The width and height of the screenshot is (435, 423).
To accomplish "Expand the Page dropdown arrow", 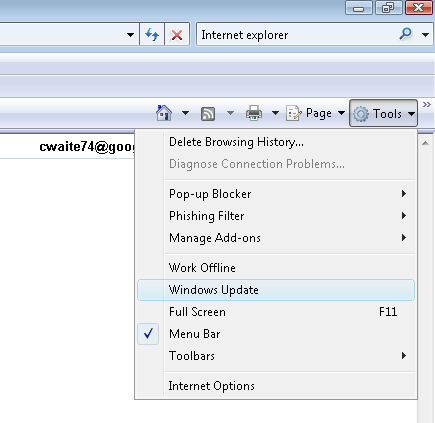I will pyautogui.click(x=341, y=113).
